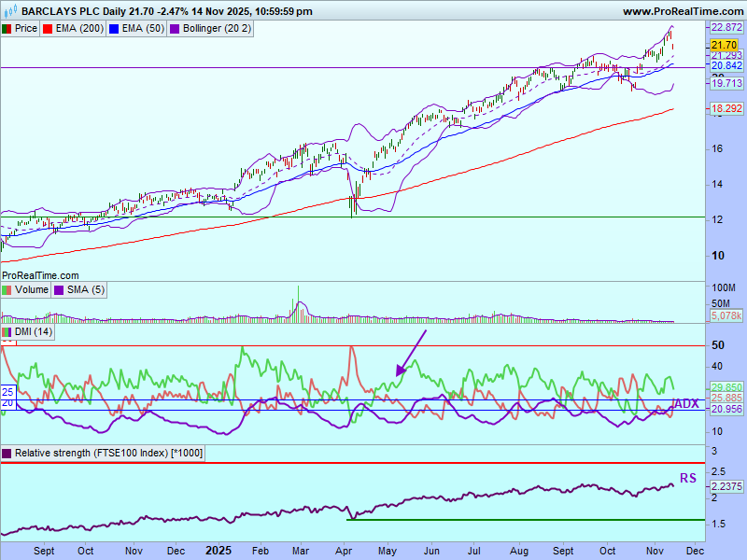Click the purple Bollinger (20 2) legend icon
Screen dimensions: 747x560
tap(175, 29)
